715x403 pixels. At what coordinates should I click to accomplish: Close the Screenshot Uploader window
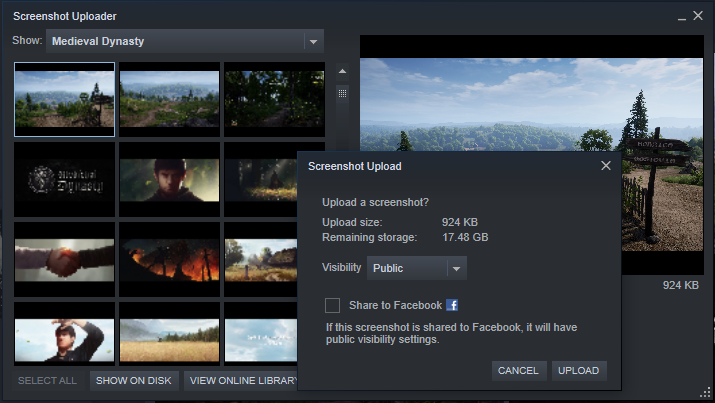coord(698,16)
